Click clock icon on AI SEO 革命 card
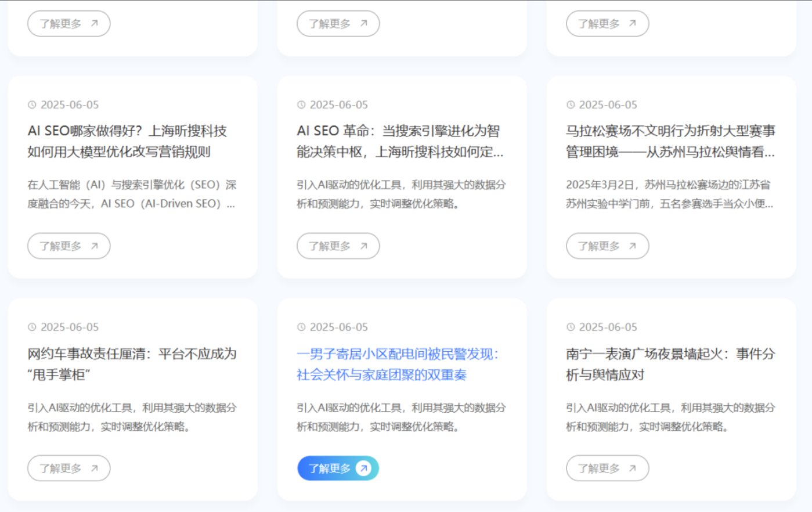Image resolution: width=812 pixels, height=512 pixels. coord(301,105)
